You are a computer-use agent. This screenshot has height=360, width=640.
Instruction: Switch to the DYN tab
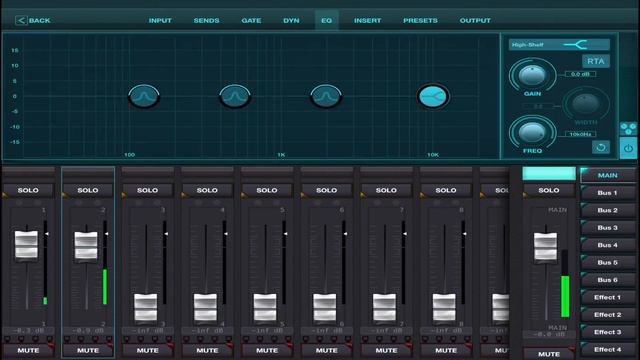click(x=291, y=20)
